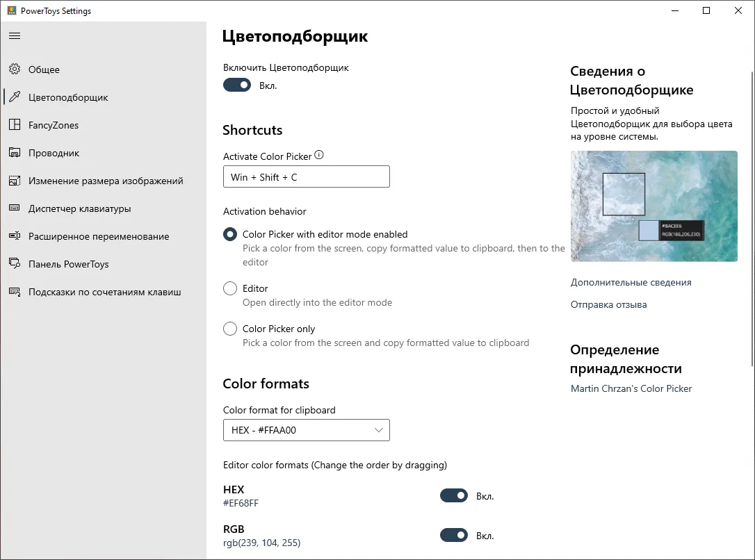The width and height of the screenshot is (755, 560).
Task: Disable the Включить Цветоподборщик toggle
Action: tap(237, 85)
